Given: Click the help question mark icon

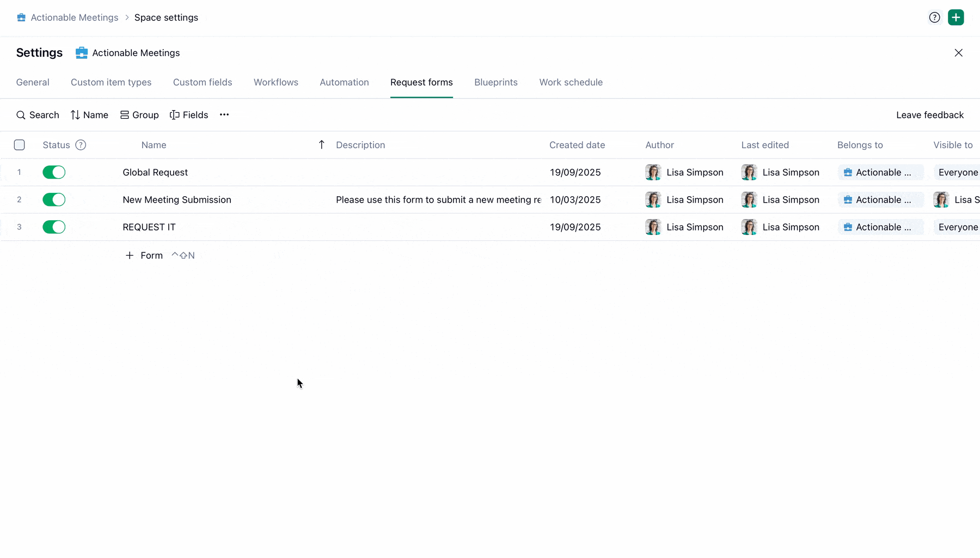Looking at the screenshot, I should tap(934, 17).
